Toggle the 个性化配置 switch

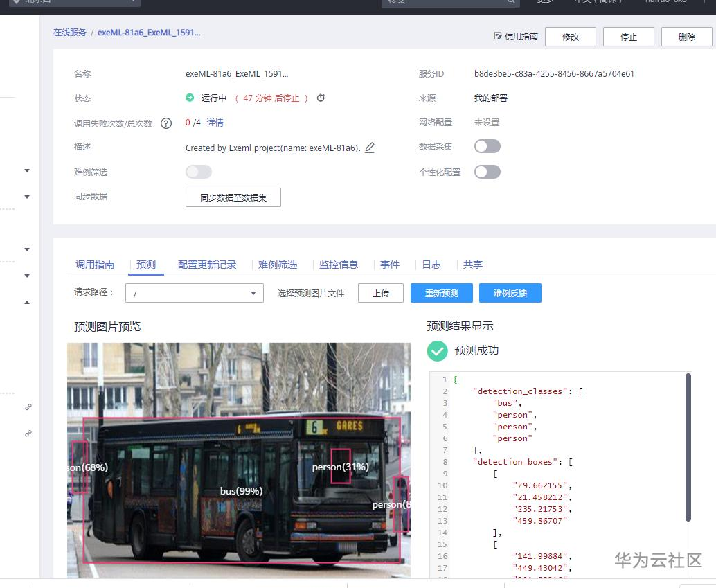pos(487,172)
